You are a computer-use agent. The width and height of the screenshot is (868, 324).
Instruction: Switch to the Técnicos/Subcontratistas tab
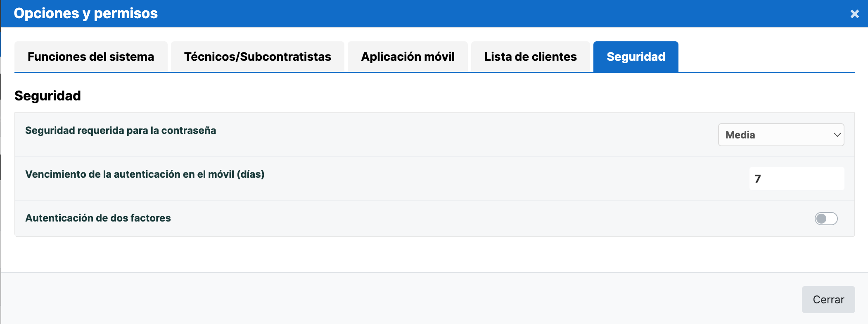(258, 57)
